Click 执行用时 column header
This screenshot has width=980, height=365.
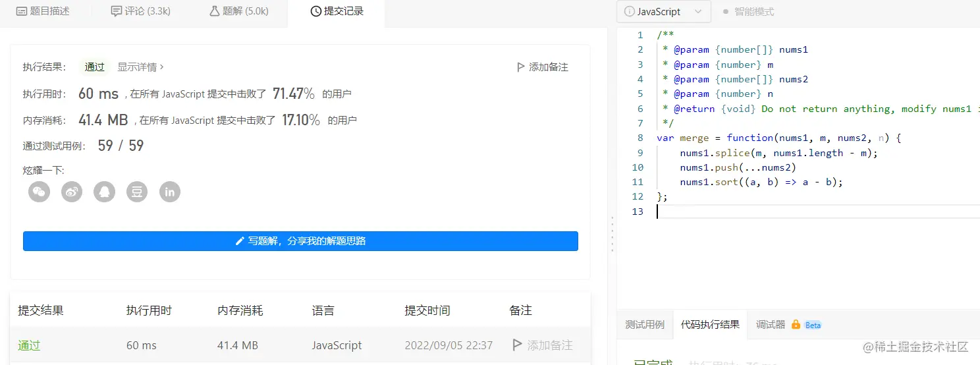[149, 310]
